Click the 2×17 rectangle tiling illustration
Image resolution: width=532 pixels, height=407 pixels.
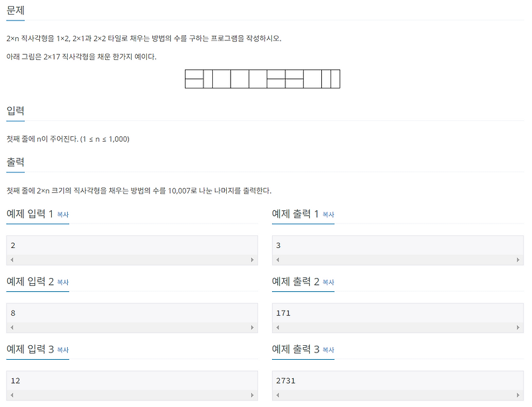point(263,78)
